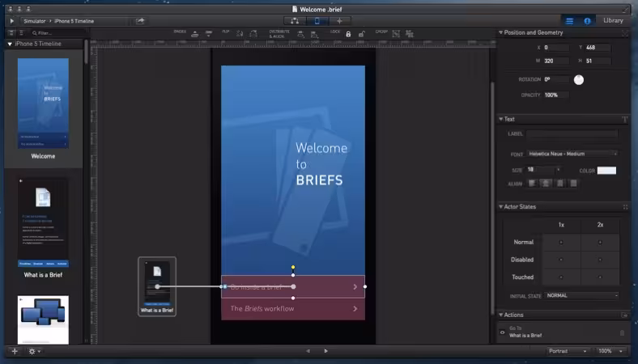The width and height of the screenshot is (638, 364).
Task: Select iPhone 5 Timeline in the breadcrumb
Action: pyautogui.click(x=74, y=21)
